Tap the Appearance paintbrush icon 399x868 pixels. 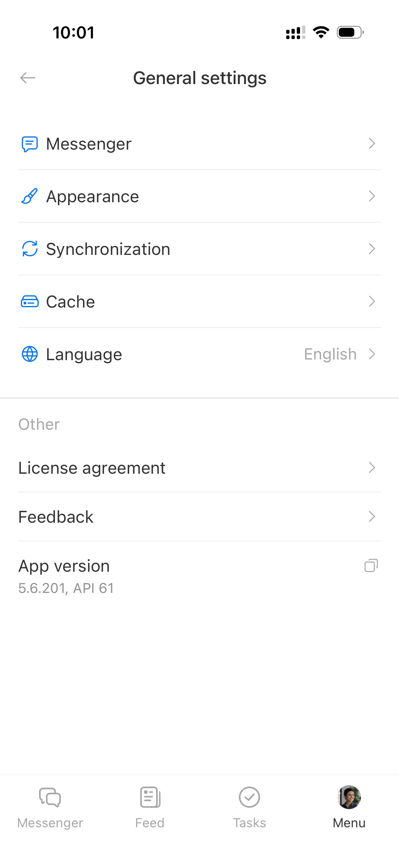tap(30, 196)
